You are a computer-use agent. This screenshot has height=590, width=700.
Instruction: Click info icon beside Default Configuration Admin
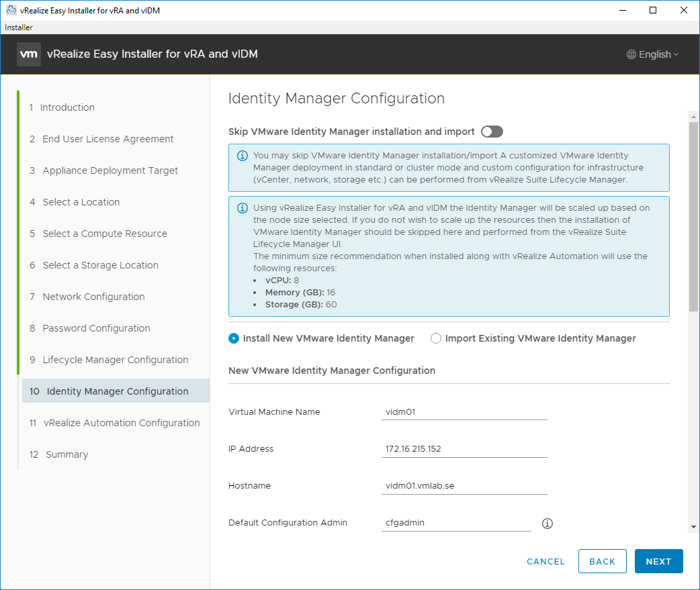click(548, 524)
